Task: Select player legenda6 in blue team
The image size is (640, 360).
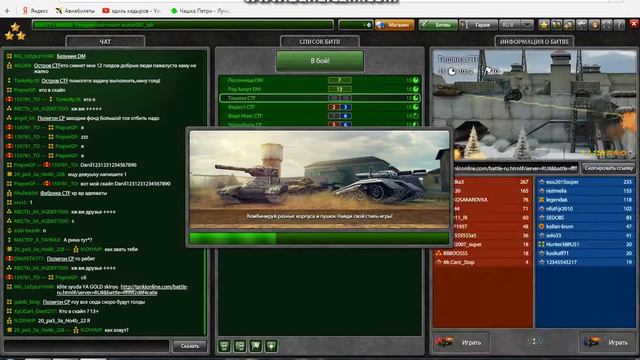Action: (x=586, y=200)
